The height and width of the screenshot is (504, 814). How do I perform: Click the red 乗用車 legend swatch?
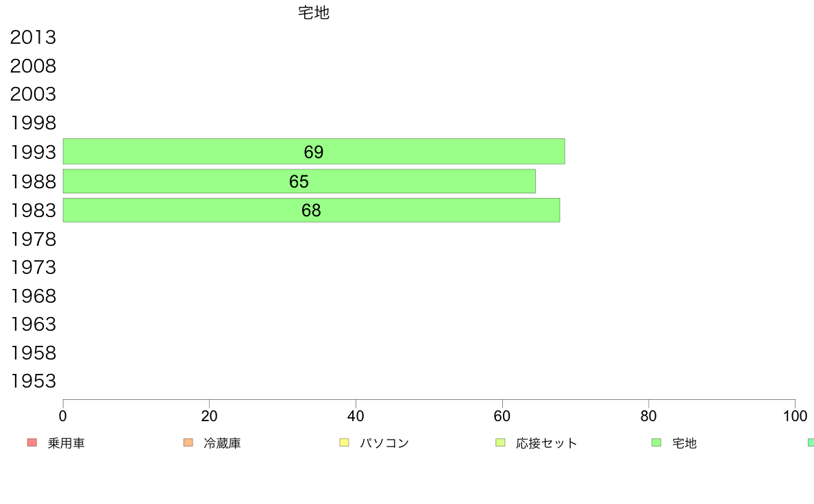tap(32, 442)
